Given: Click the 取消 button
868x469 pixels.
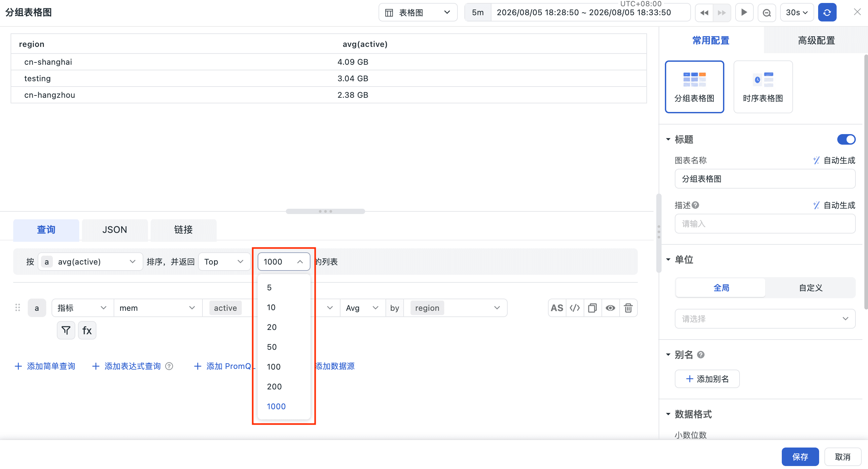Looking at the screenshot, I should pos(842,456).
